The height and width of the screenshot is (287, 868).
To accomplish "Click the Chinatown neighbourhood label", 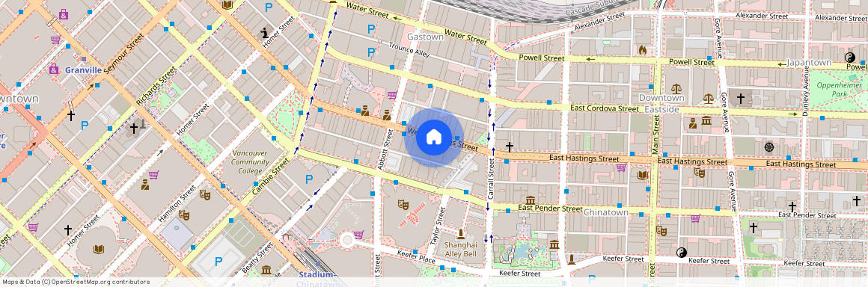I will [x=606, y=212].
